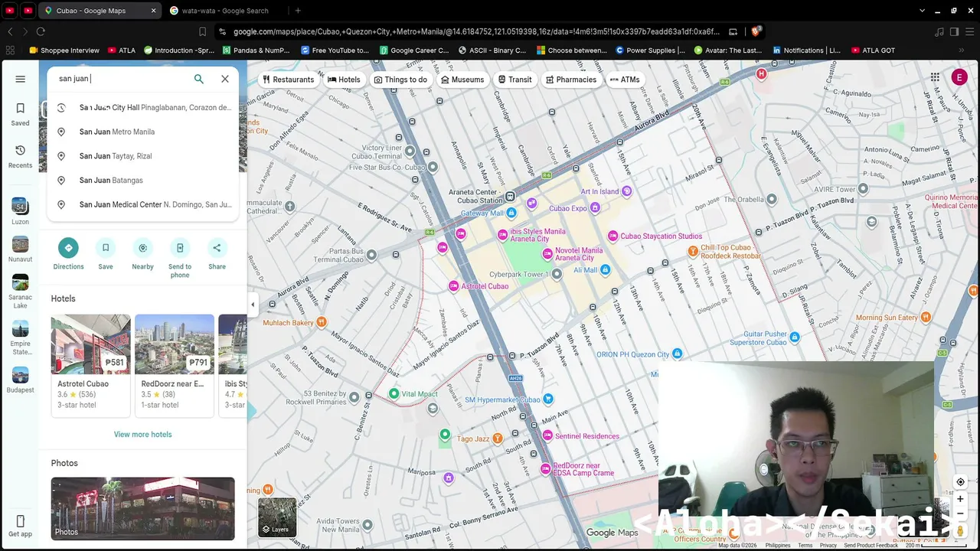Screen dimensions: 980x551
Task: Select the Things to do chip
Action: point(400,80)
